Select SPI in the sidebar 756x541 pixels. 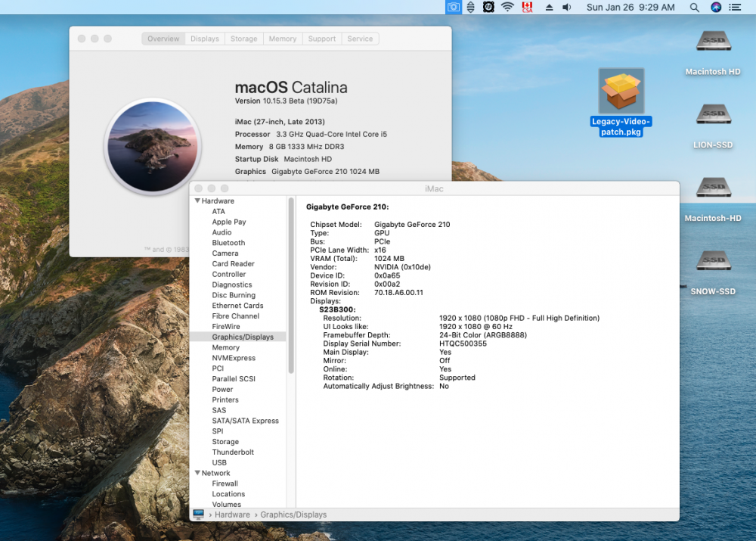218,431
